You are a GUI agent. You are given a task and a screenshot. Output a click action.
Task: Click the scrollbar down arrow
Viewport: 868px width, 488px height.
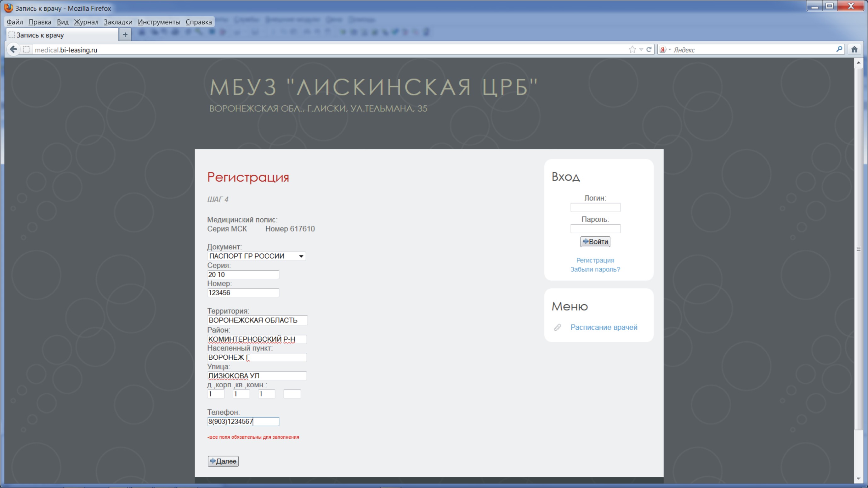click(x=858, y=479)
